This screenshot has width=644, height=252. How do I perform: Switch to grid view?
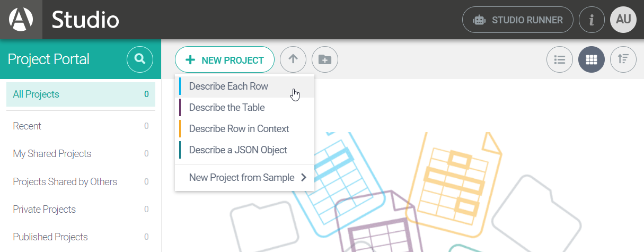tap(592, 60)
